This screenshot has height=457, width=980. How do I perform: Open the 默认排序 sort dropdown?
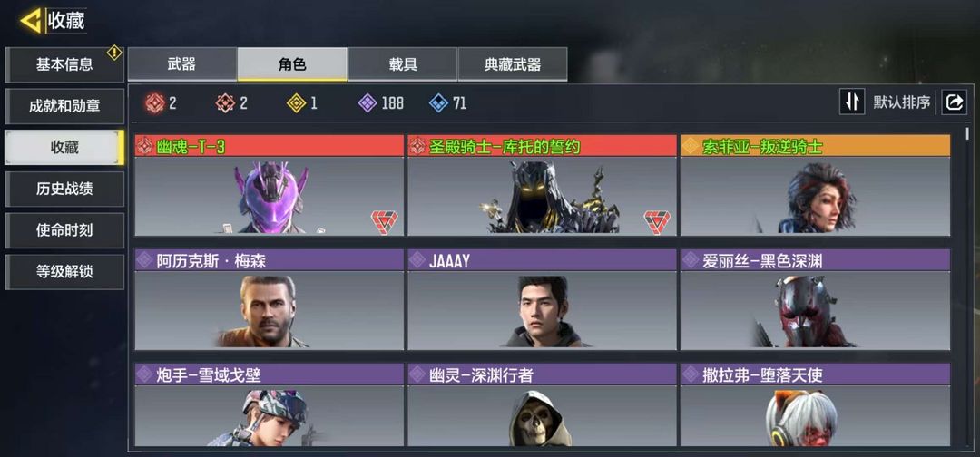[902, 102]
